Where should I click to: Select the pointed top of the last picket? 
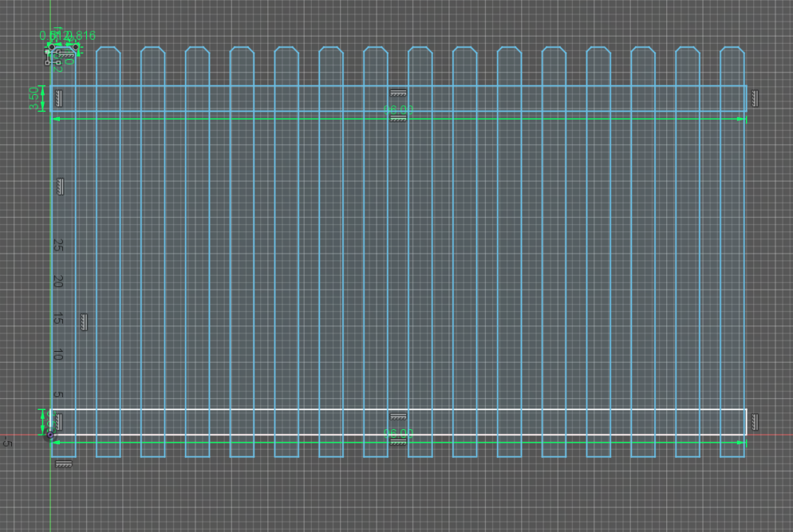(732, 48)
